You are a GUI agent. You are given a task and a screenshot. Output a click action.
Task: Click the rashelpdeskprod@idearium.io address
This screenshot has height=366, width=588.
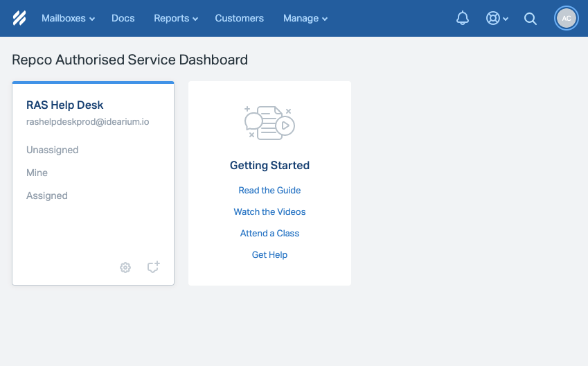pos(88,121)
